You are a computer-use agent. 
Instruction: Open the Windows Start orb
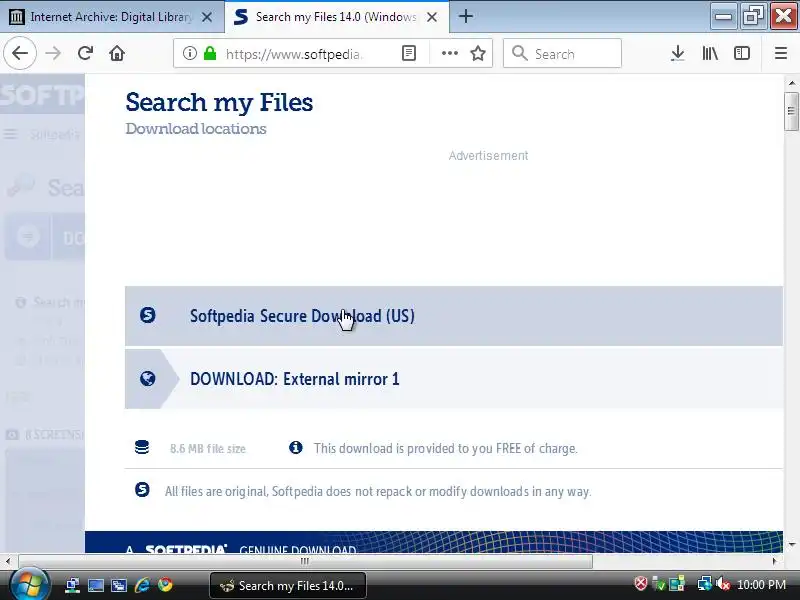coord(29,585)
